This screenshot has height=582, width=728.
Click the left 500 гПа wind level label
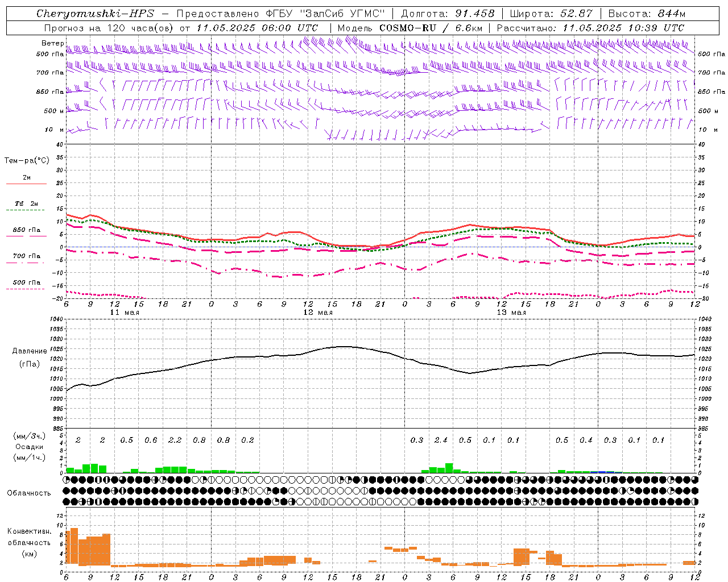point(50,55)
